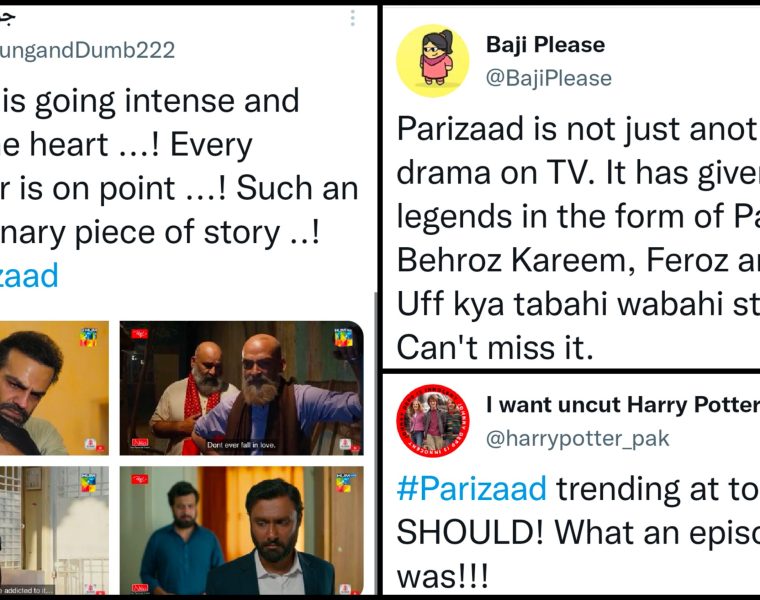This screenshot has height=600, width=760.
Task: Open image of man in yellow room
Action: (54, 388)
